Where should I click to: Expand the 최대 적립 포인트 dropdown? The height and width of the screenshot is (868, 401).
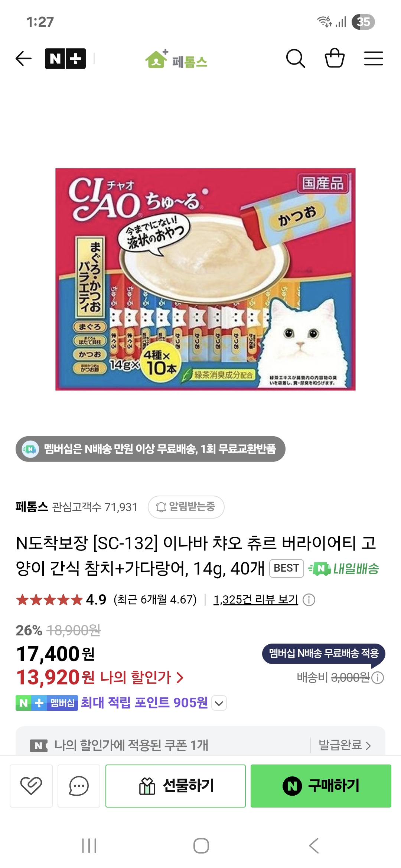219,703
